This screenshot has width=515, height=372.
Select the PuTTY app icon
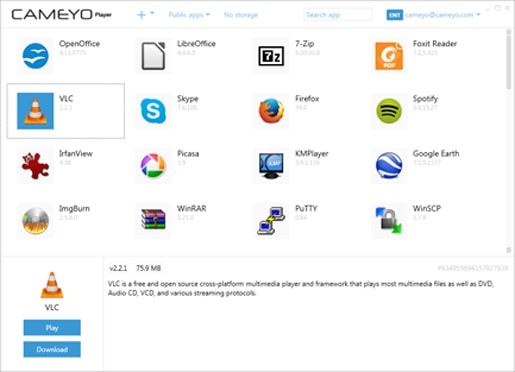(271, 220)
